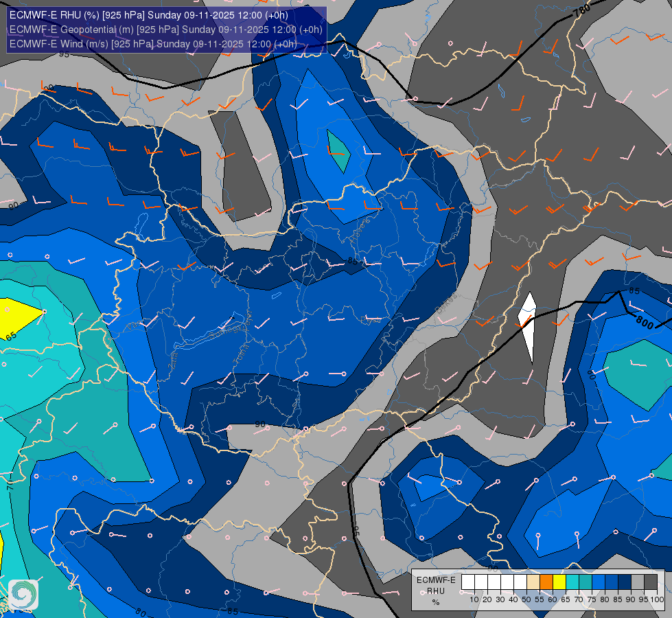Select the pale beige 50-55 legend swatch

[x=533, y=582]
